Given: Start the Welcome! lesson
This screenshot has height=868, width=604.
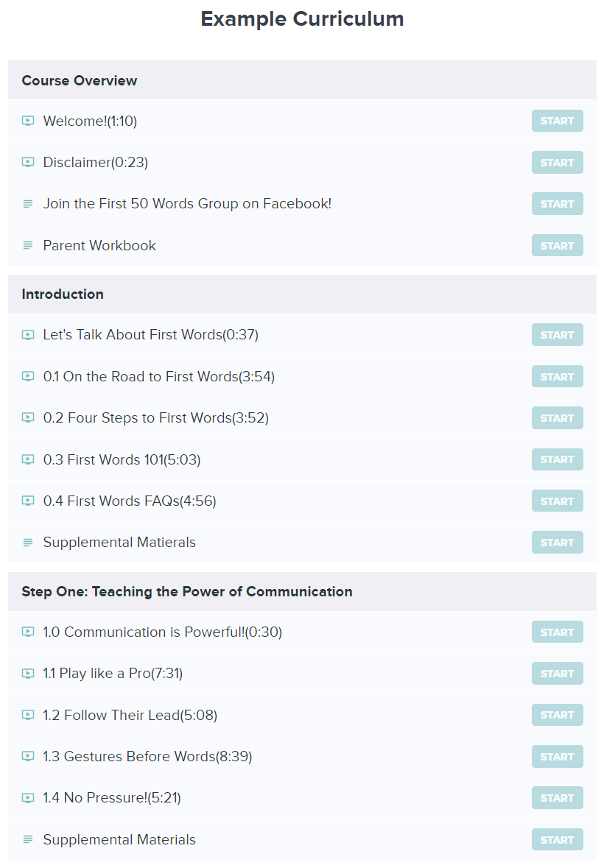Looking at the screenshot, I should 557,121.
